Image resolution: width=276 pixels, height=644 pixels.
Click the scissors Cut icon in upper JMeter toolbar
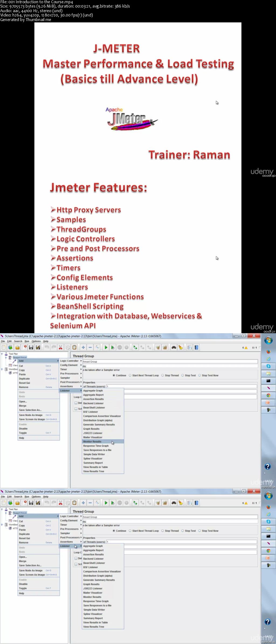tap(60, 347)
